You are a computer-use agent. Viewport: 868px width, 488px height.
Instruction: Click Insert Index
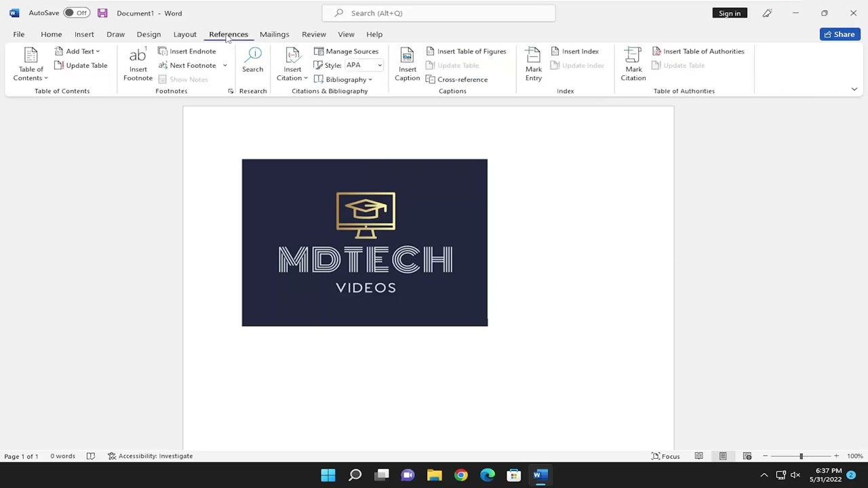click(574, 52)
